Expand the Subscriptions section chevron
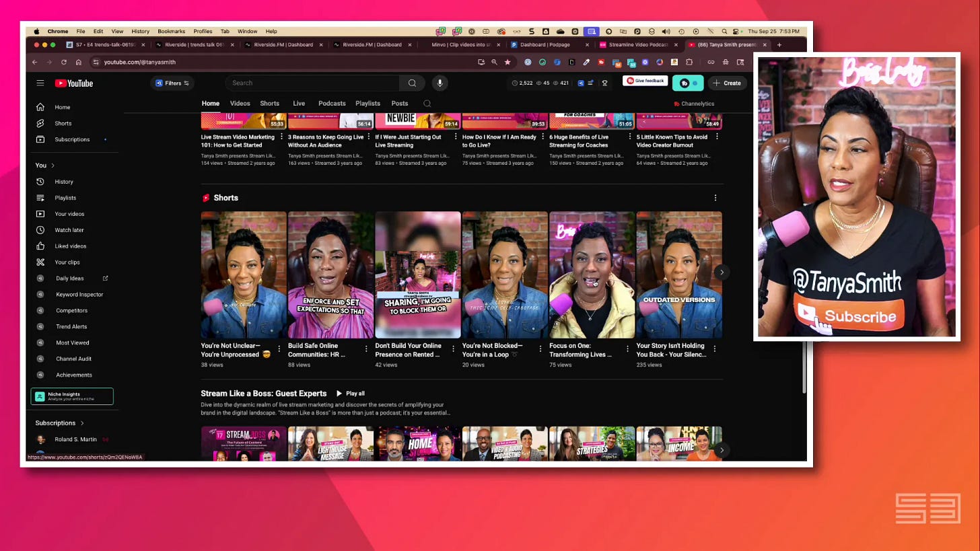980x551 pixels. 82,423
